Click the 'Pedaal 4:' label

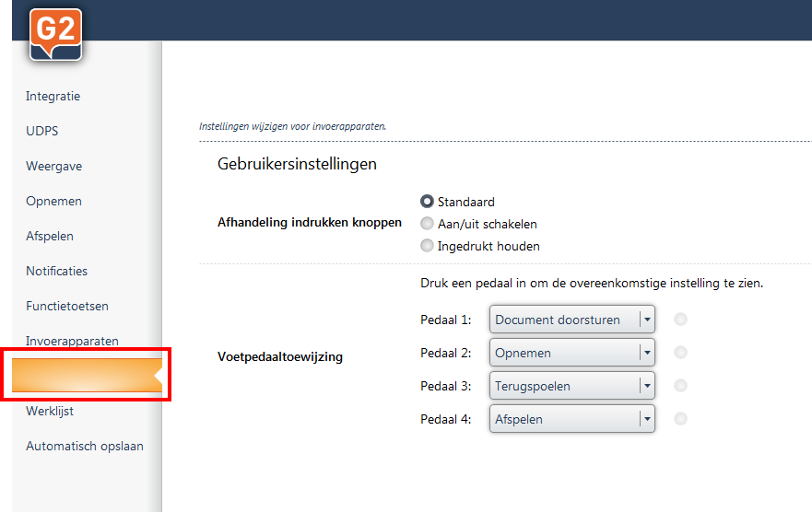(446, 419)
